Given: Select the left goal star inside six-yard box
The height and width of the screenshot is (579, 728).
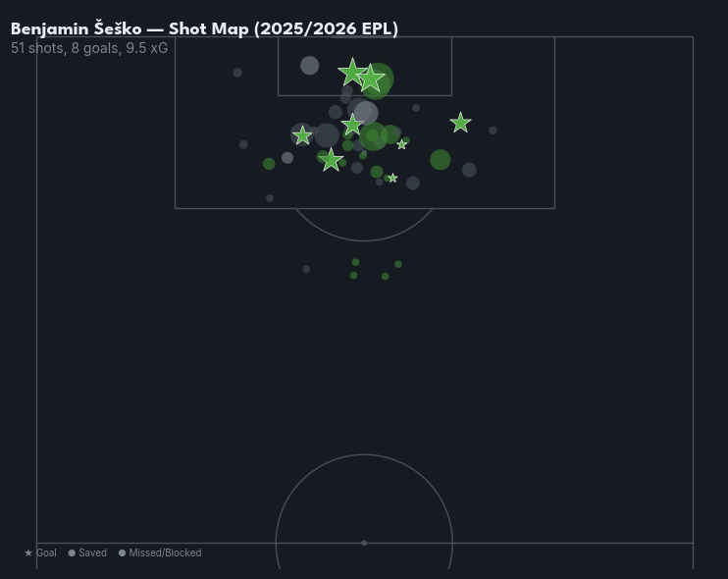Looking at the screenshot, I should pos(351,72).
